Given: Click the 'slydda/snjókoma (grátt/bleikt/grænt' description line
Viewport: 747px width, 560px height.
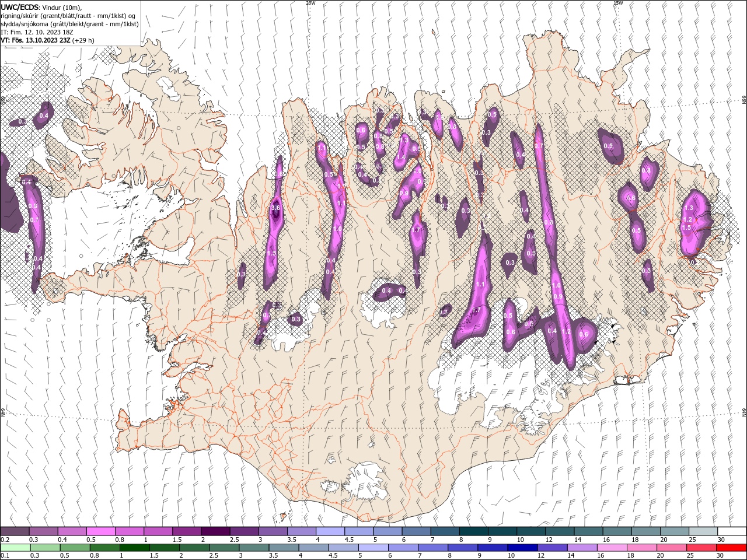Looking at the screenshot, I should click(x=70, y=24).
